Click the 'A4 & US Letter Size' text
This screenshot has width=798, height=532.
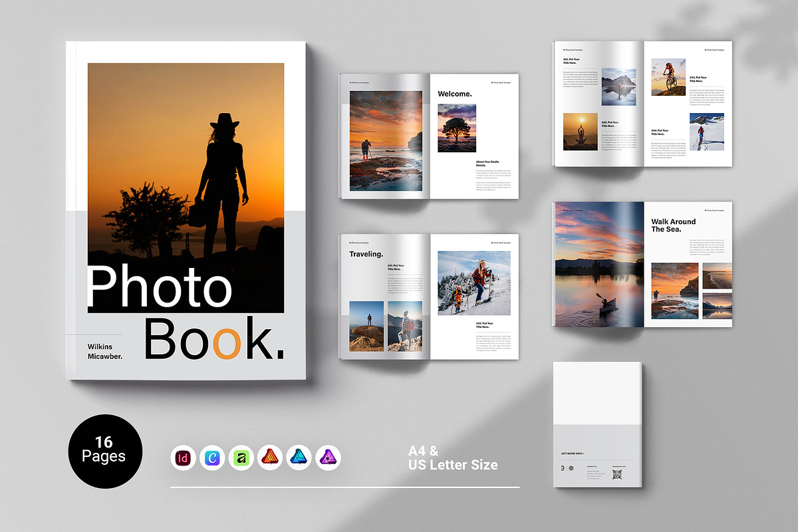tap(453, 459)
